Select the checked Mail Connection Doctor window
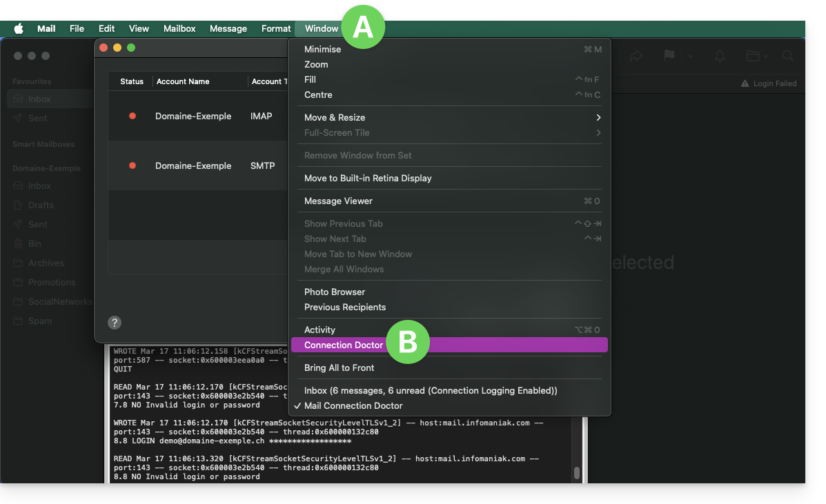Screen dimensions: 826x504 pos(353,405)
